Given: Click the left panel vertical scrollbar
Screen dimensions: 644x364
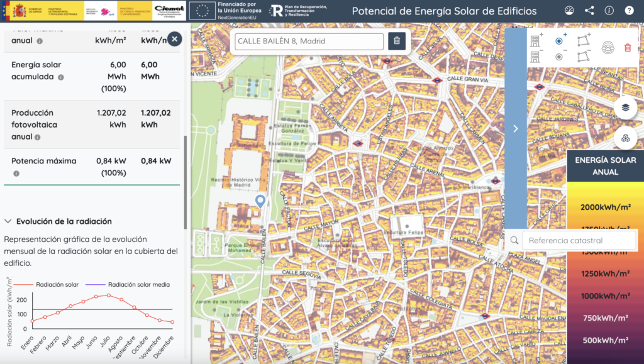Looking at the screenshot, I should 186,182.
